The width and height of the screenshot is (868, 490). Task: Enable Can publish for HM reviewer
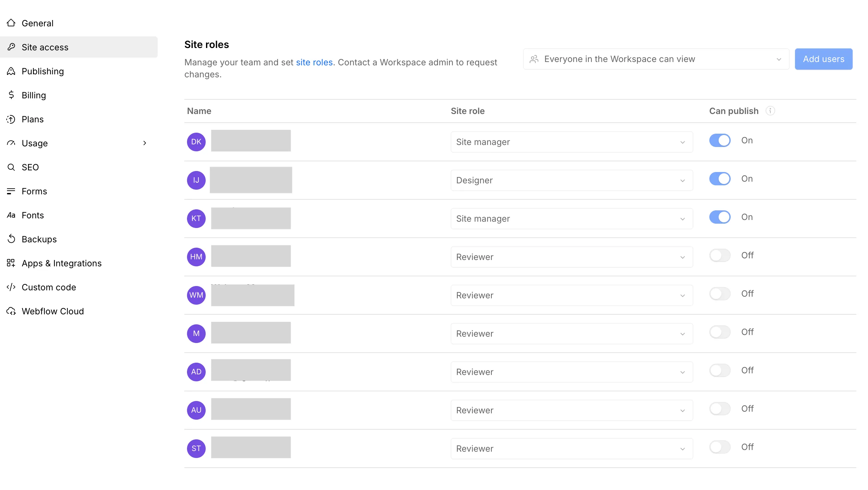click(x=720, y=255)
